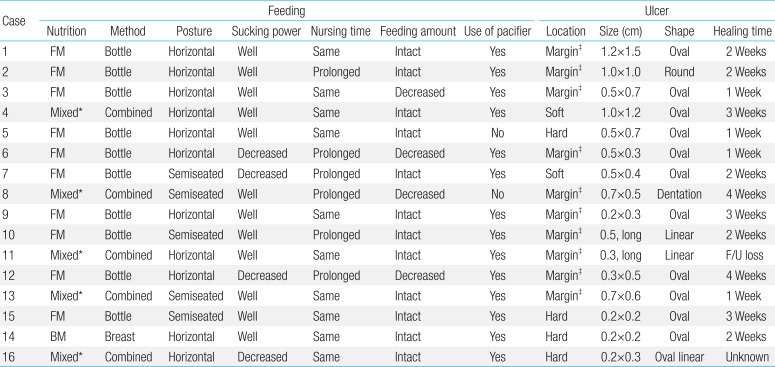Screen dimensions: 775x367
Task: Click the Breast method cell
Action: click(x=120, y=337)
